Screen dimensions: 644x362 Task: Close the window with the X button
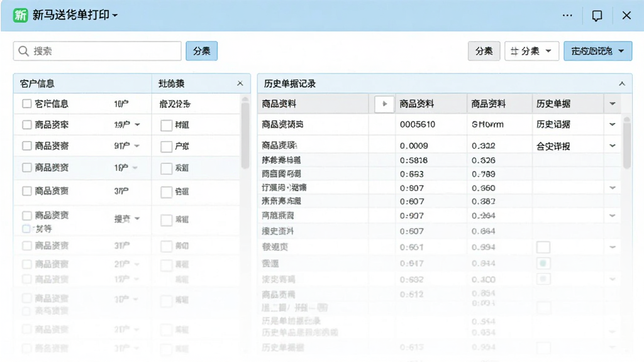coord(626,16)
